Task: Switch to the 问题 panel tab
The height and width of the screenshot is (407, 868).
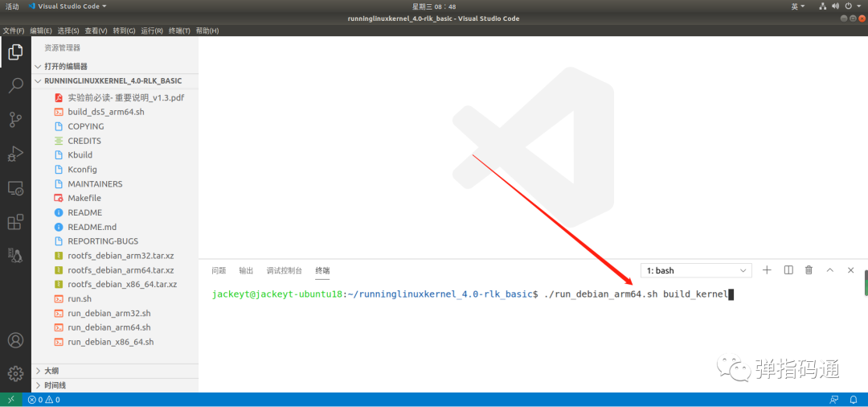Action: pos(219,271)
